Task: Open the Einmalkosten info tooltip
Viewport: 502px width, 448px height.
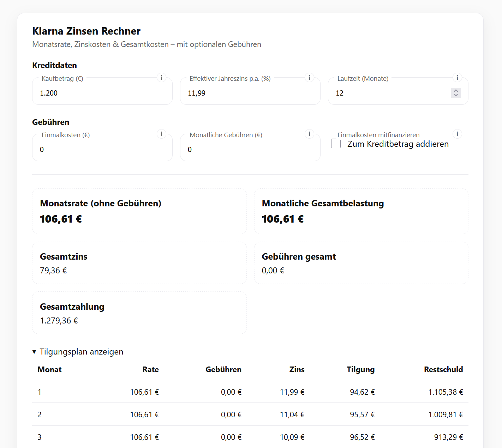Action: pos(162,134)
